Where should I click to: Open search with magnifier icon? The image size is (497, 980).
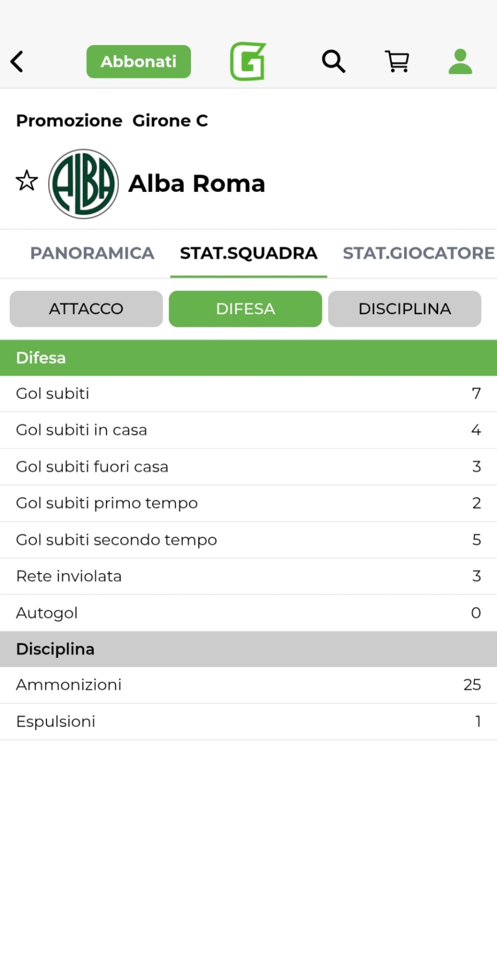pyautogui.click(x=334, y=62)
